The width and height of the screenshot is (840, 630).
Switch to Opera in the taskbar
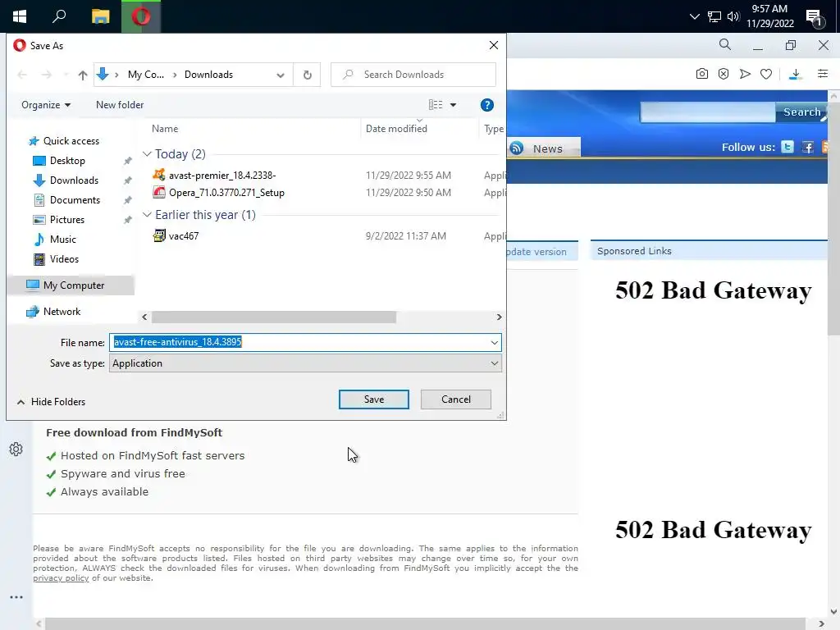[x=141, y=16]
